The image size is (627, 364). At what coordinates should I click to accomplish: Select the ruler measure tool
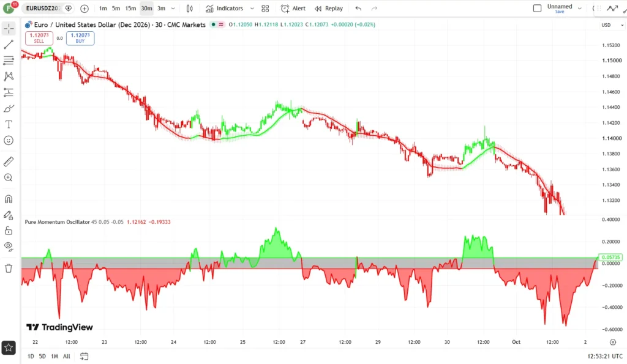click(x=9, y=162)
